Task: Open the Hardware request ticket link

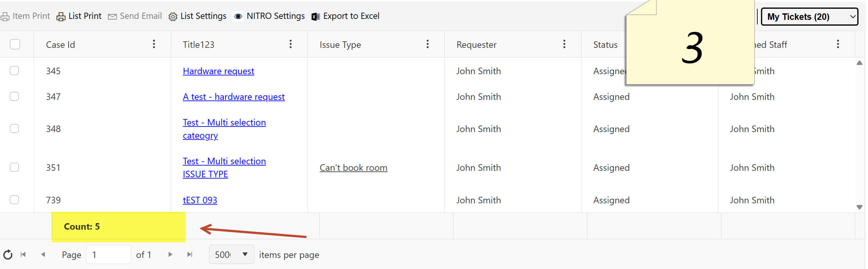Action: 218,71
